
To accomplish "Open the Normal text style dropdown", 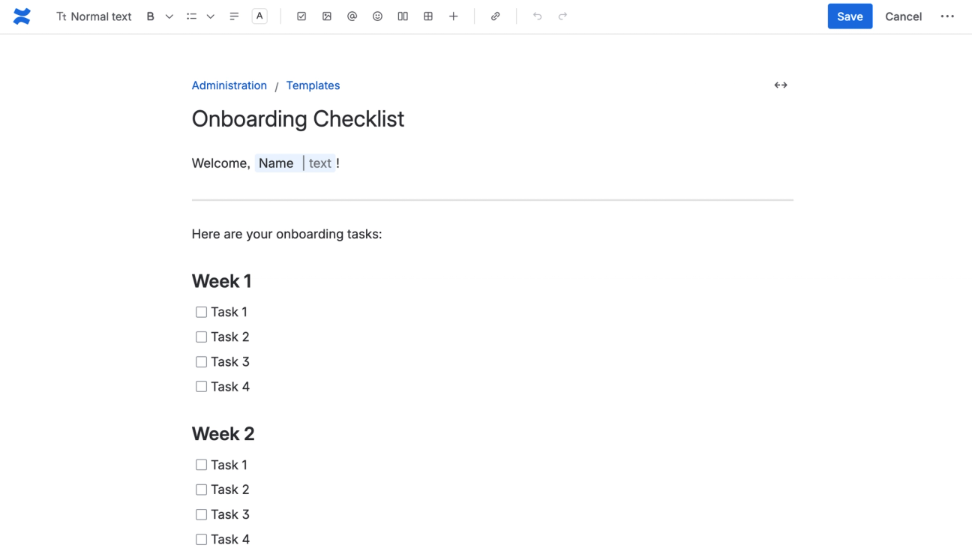I will (x=94, y=16).
